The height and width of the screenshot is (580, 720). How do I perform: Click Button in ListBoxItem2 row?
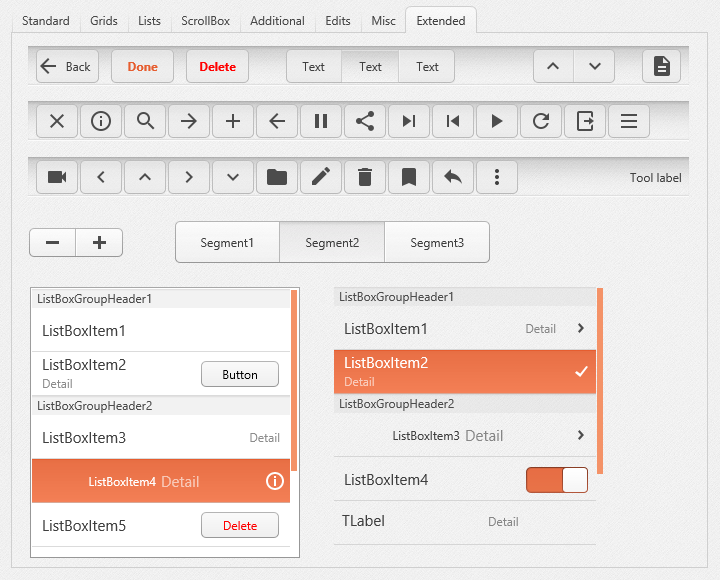(240, 374)
